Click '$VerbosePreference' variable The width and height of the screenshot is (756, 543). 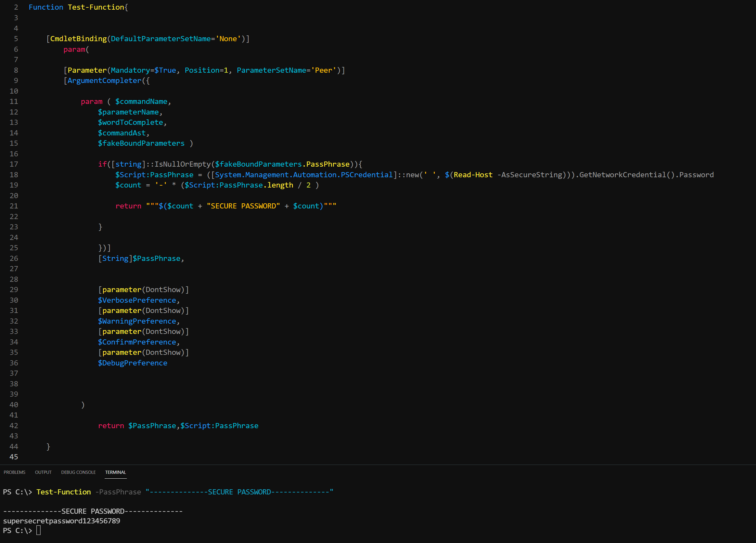137,300
